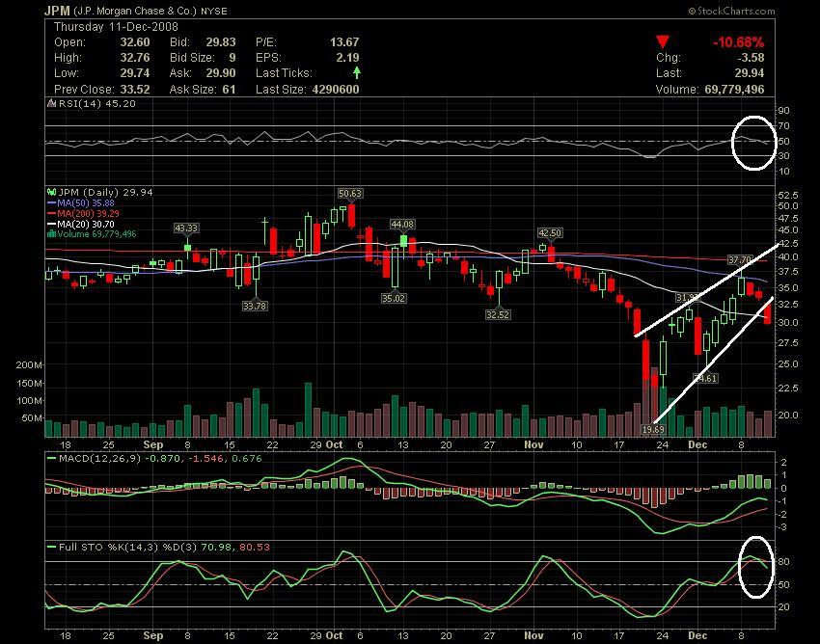The width and height of the screenshot is (820, 644).
Task: Click the Prev Close value 33.52
Action: tap(135, 90)
